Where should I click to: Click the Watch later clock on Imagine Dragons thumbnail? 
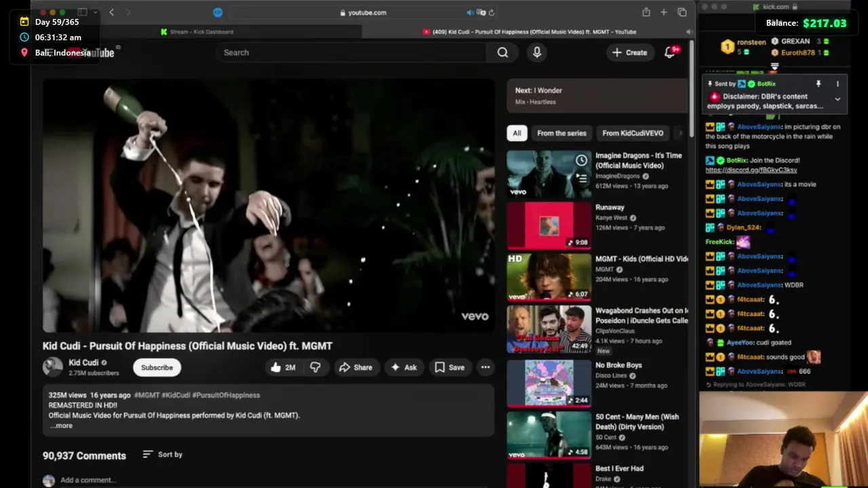pyautogui.click(x=581, y=161)
